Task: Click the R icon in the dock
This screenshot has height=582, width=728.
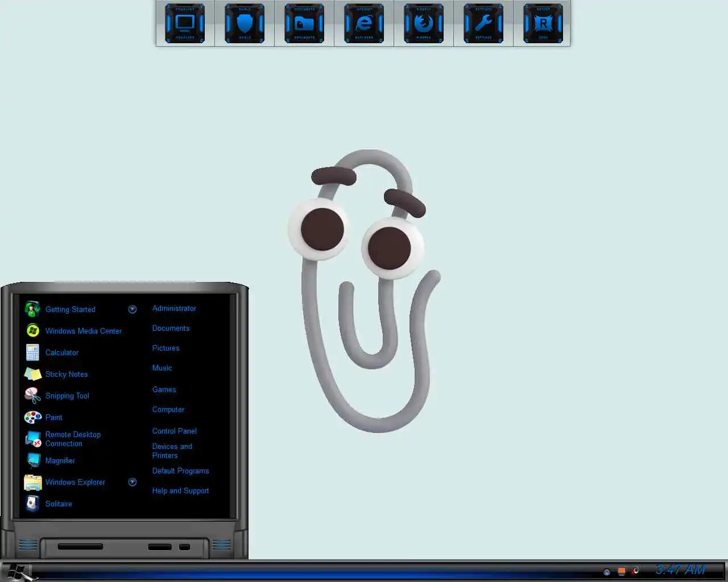Action: [543, 23]
